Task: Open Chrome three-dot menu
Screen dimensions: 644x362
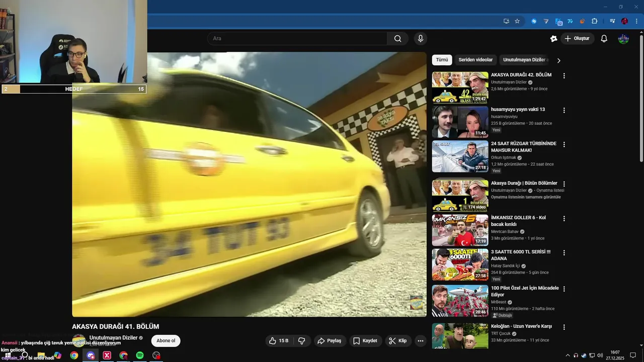Action: 637,21
